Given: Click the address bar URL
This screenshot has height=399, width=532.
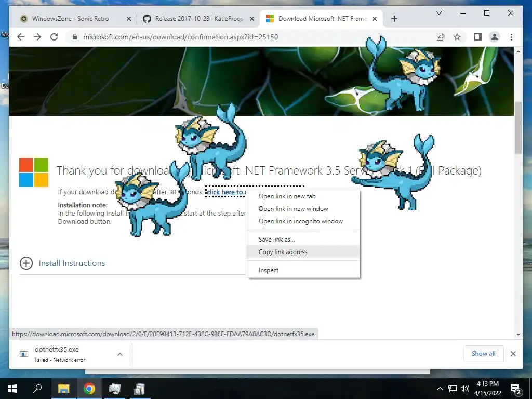Looking at the screenshot, I should click(180, 37).
